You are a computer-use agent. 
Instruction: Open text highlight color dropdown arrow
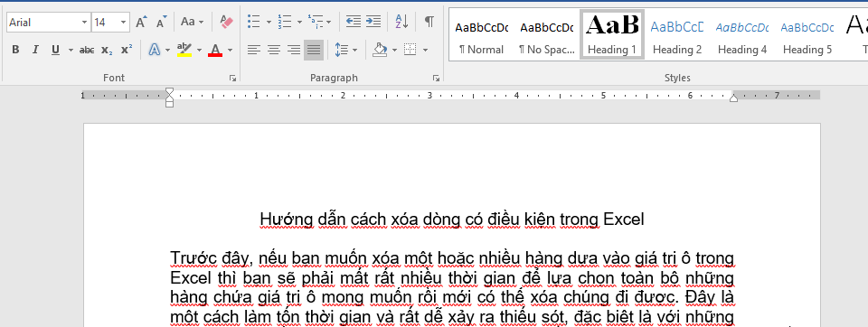click(199, 50)
